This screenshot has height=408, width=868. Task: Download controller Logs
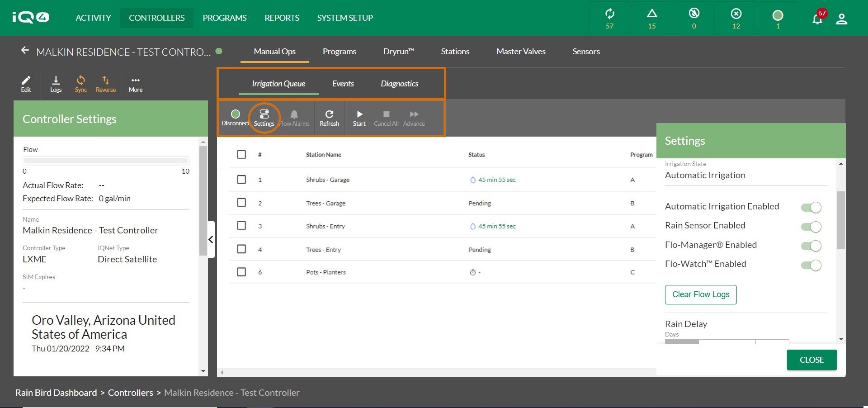56,84
